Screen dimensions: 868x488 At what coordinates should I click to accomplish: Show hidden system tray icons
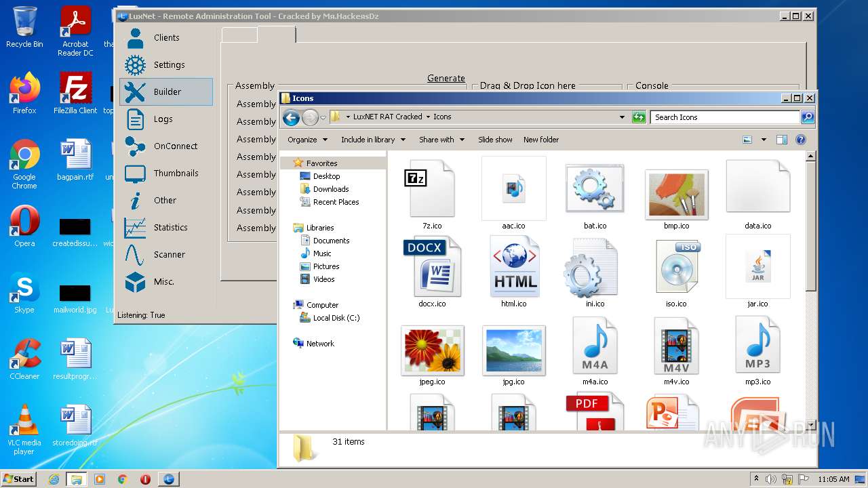(756, 479)
